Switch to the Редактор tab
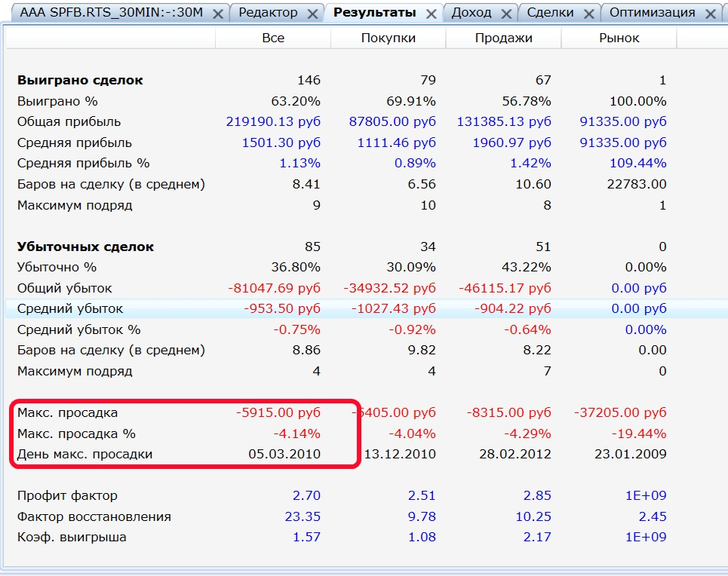Screen dimensions: 728x576 click(268, 13)
